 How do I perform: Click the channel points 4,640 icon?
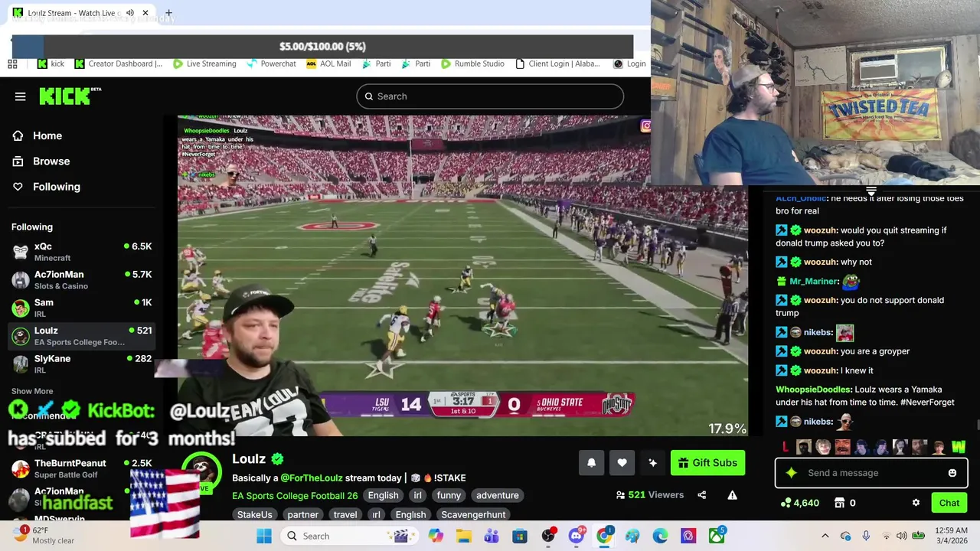786,503
